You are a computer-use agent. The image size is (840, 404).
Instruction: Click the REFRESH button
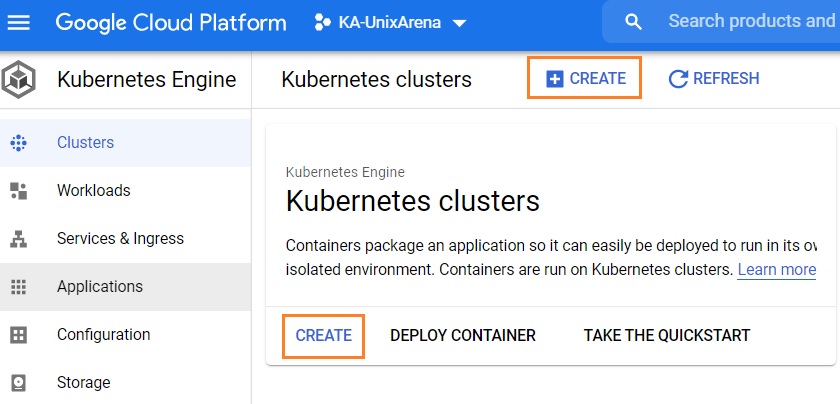click(x=714, y=79)
